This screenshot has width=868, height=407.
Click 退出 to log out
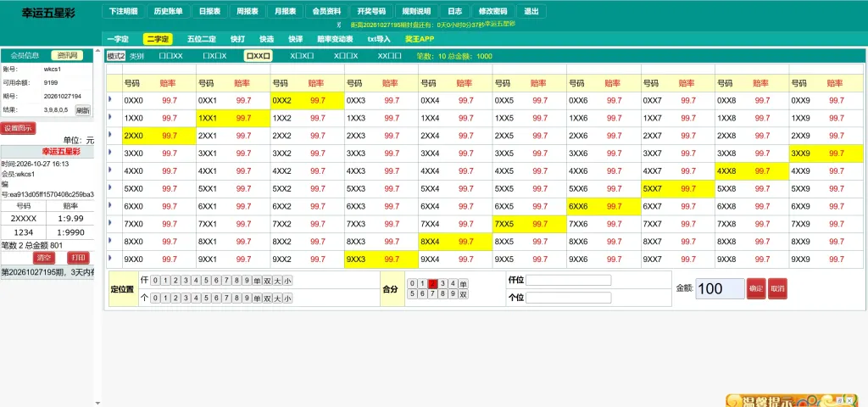pyautogui.click(x=531, y=11)
